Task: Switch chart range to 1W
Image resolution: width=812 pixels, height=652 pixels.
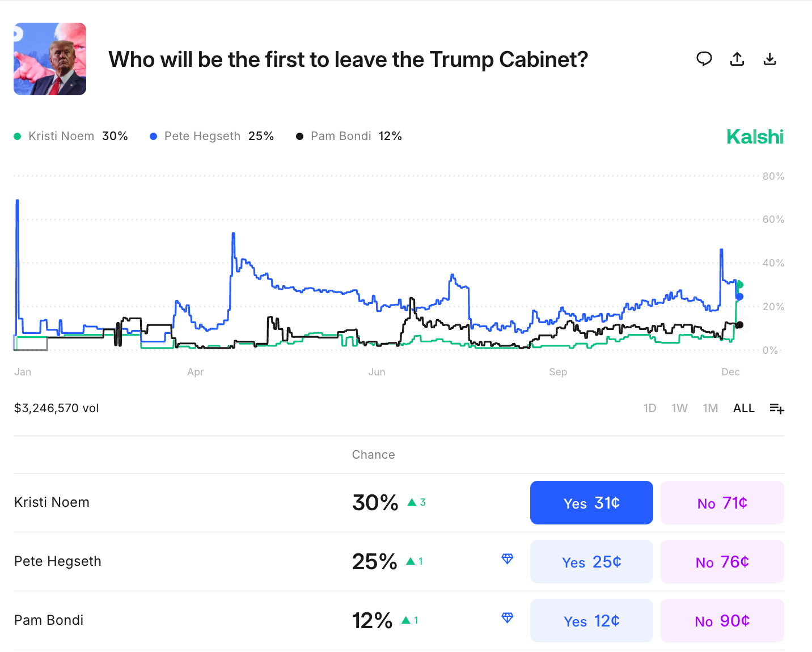Action: tap(679, 408)
